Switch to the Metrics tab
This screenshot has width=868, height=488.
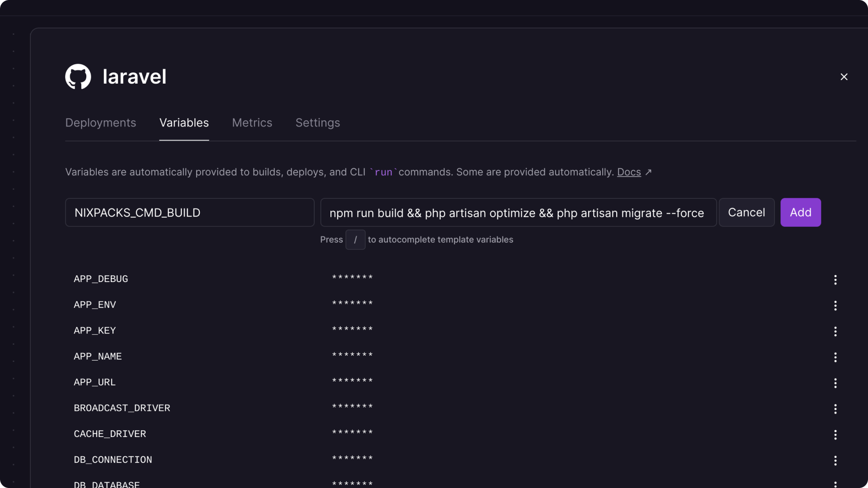click(251, 123)
